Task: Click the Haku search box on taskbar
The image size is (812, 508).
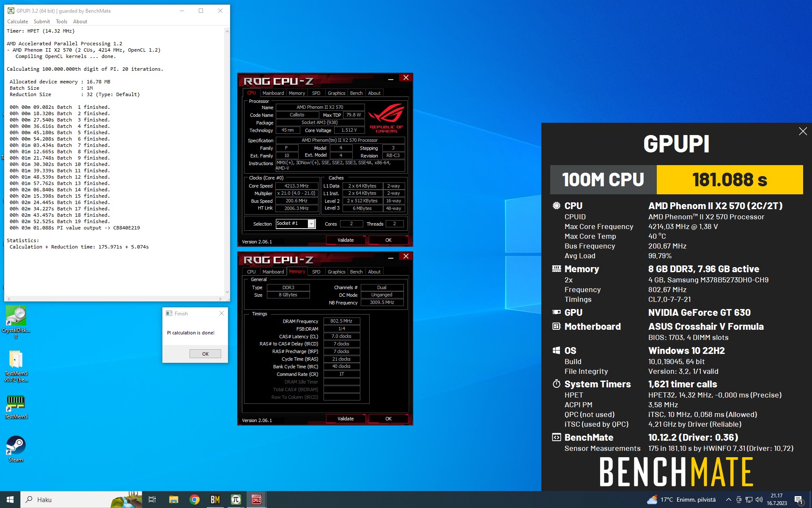Action: click(81, 500)
